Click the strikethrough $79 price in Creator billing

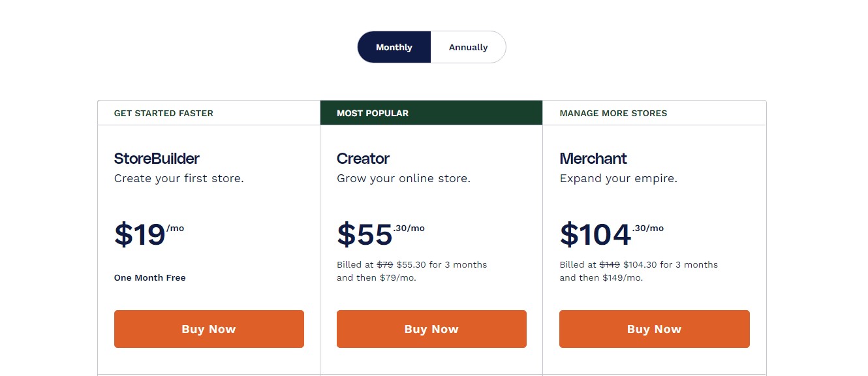[x=385, y=264]
